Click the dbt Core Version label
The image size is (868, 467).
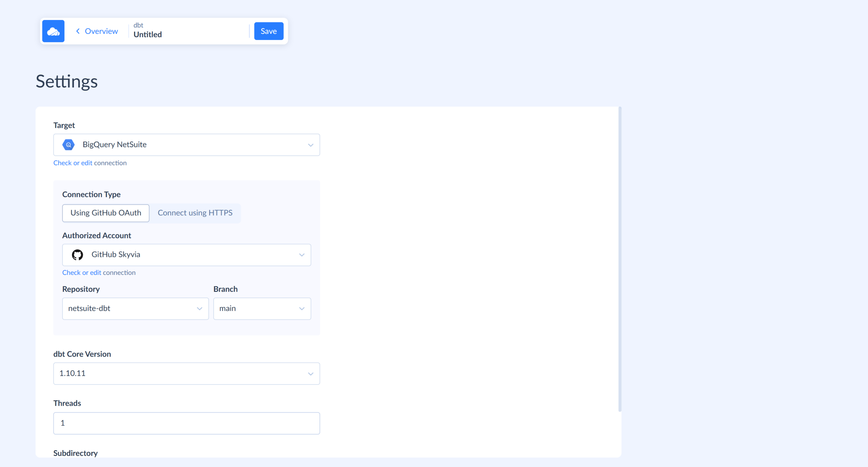82,354
